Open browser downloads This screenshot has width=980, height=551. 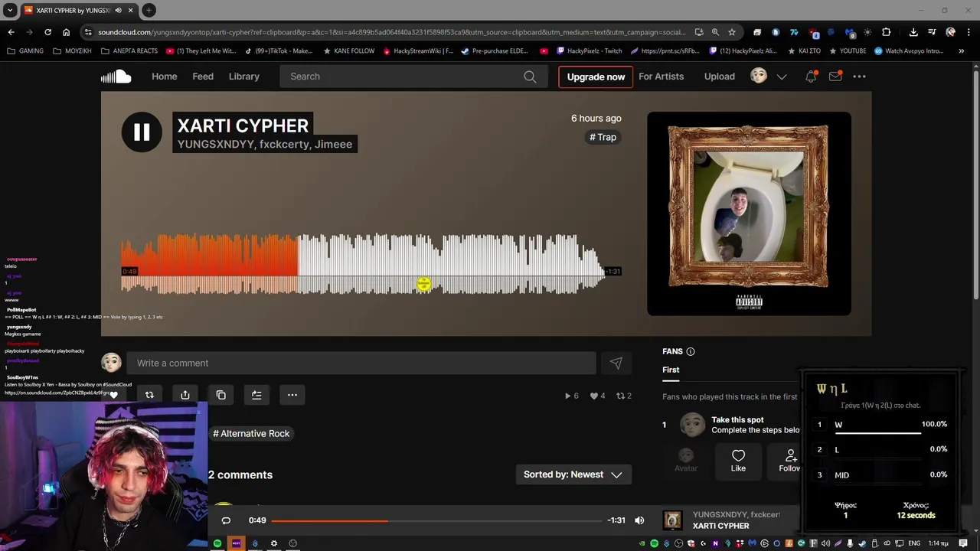[x=913, y=32]
